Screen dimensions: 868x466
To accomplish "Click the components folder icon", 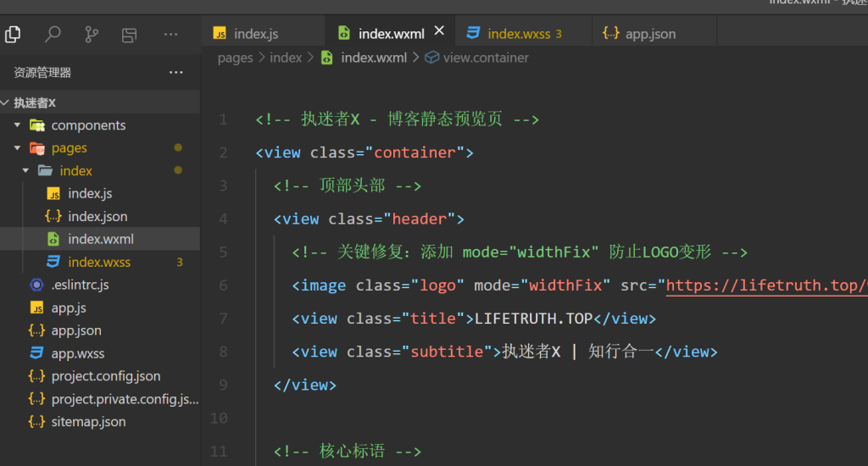I will click(37, 125).
